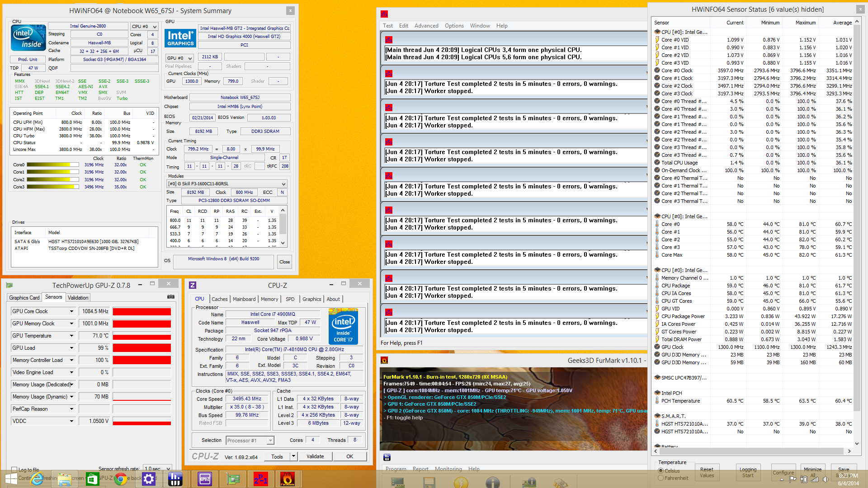868x488 pixels.
Task: Click the Intel Core i7 logo in CPU-Z
Action: point(343,326)
